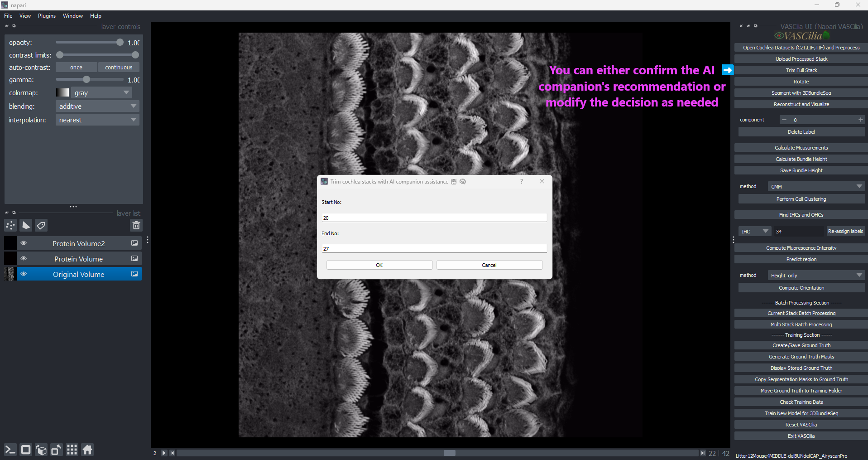Click Delete Label button
Screen dimensions: 868x460
[801, 132]
